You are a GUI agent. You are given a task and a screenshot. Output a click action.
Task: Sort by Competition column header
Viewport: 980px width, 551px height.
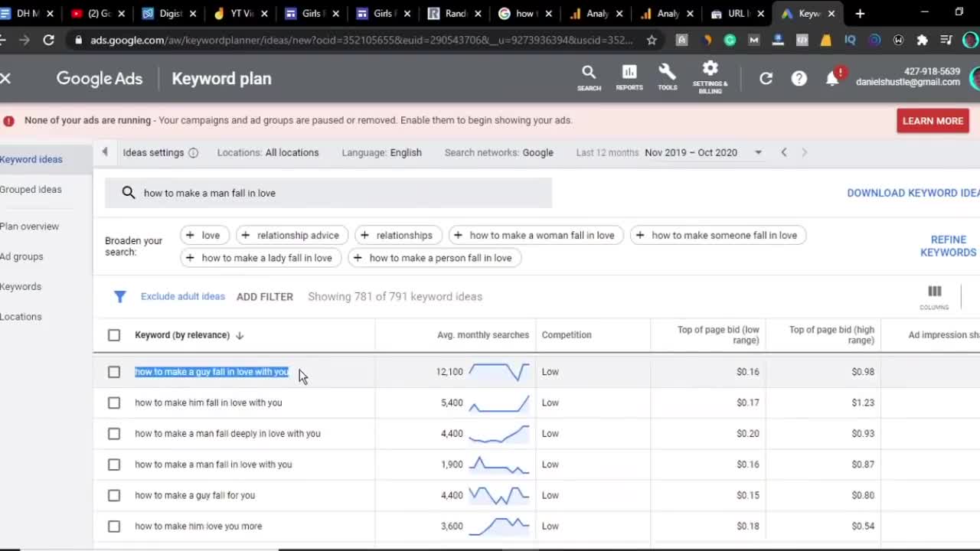coord(567,335)
